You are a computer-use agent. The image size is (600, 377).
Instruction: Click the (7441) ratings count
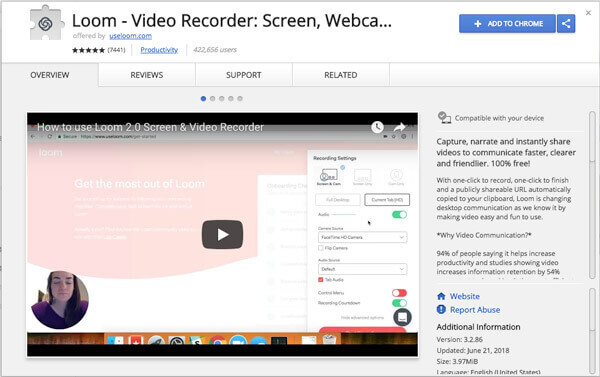click(x=116, y=50)
